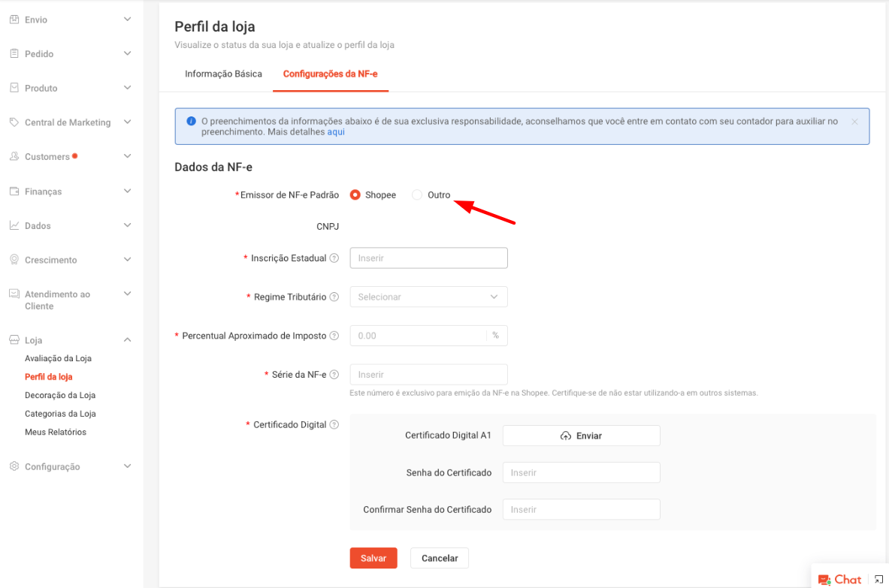The height and width of the screenshot is (588, 889).
Task: Open the Regime Tributário dropdown
Action: 428,297
